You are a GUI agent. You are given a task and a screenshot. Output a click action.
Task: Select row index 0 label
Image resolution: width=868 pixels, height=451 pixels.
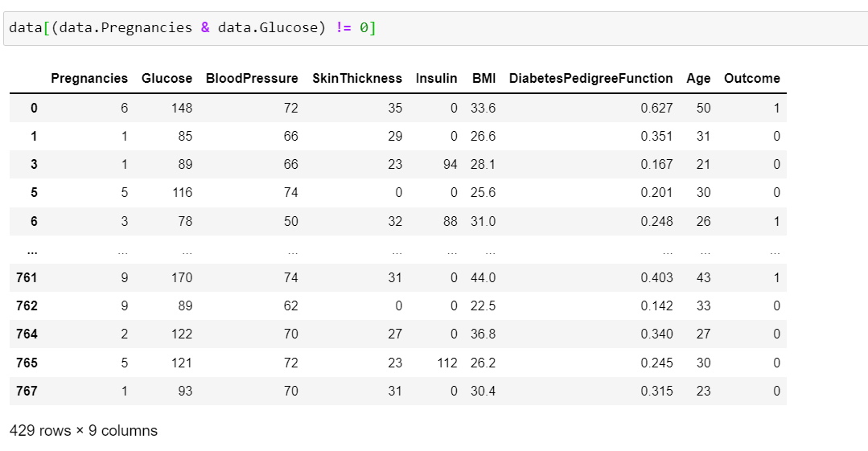[x=34, y=108]
